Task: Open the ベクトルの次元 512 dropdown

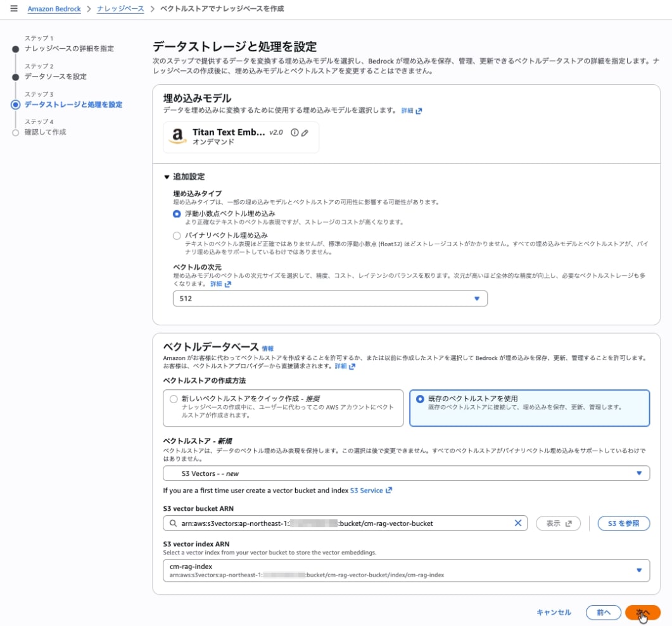Action: [330, 299]
